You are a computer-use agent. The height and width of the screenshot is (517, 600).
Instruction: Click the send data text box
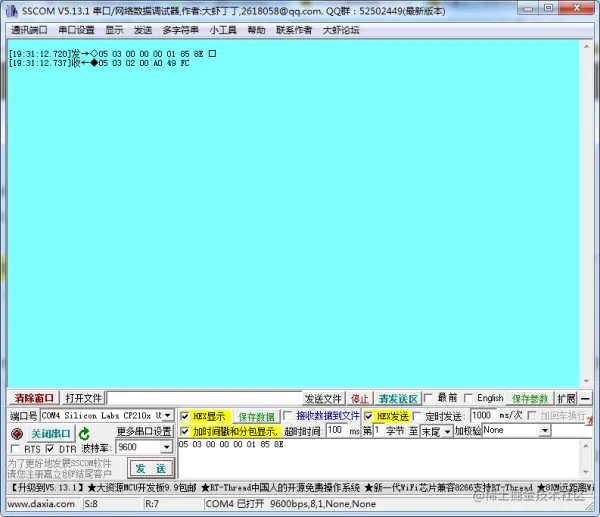coord(379,459)
